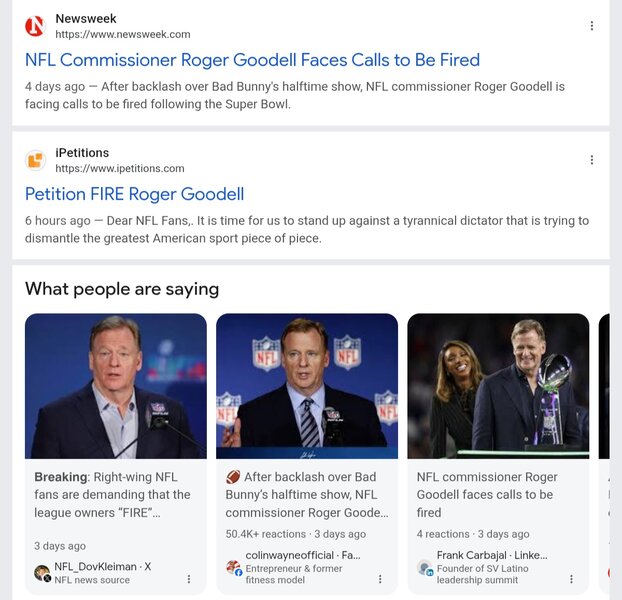
Task: Click the iPetitions site logo icon
Action: [35, 160]
